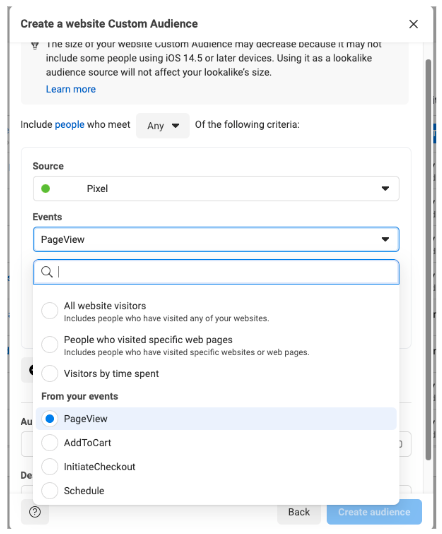Focus the events search input field
Screen dimensions: 442x534
[x=216, y=272]
